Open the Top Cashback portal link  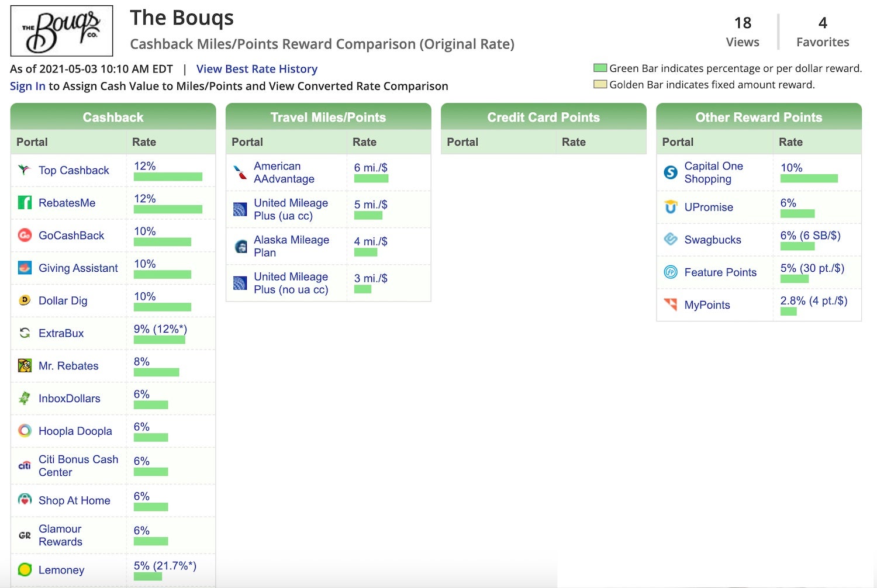74,170
